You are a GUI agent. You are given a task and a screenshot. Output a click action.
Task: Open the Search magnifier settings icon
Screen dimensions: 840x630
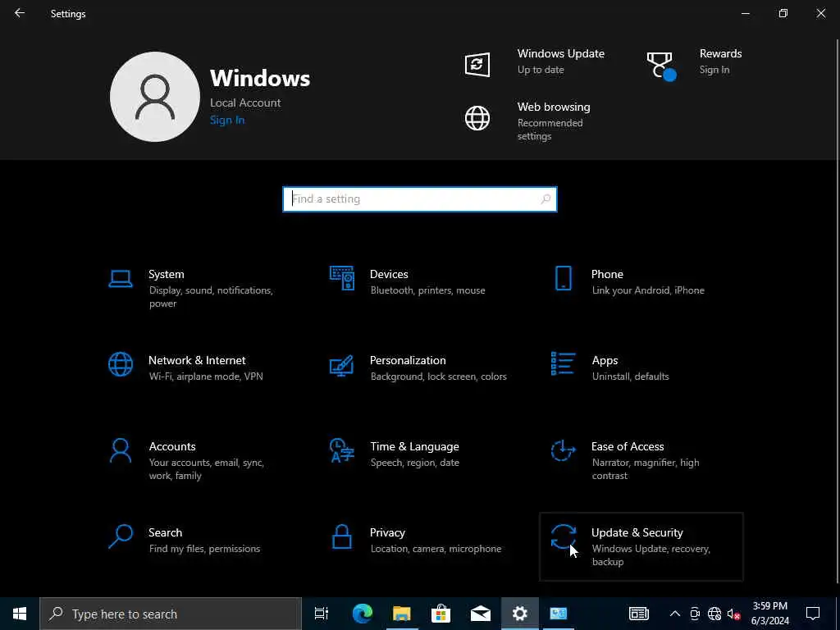click(121, 536)
